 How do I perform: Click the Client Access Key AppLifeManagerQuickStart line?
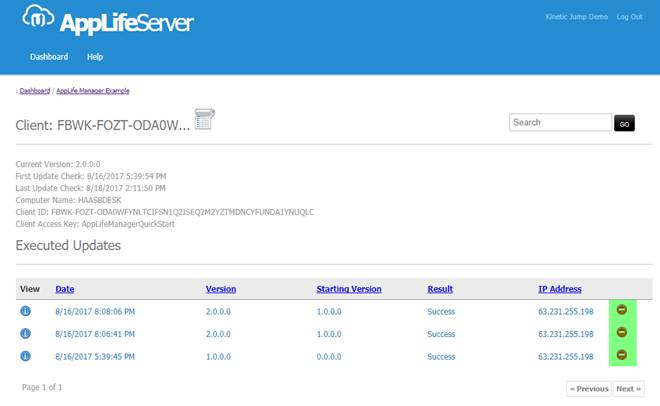[95, 224]
